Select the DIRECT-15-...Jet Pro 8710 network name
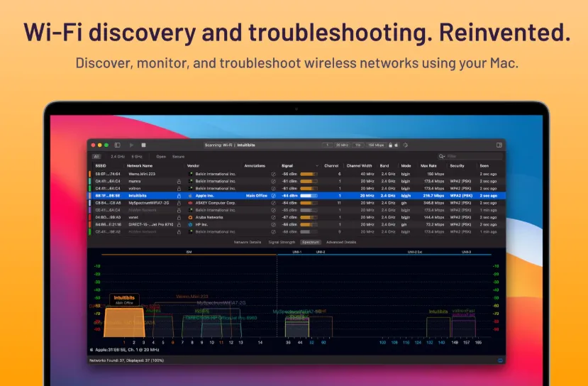This screenshot has width=588, height=386. click(x=151, y=224)
